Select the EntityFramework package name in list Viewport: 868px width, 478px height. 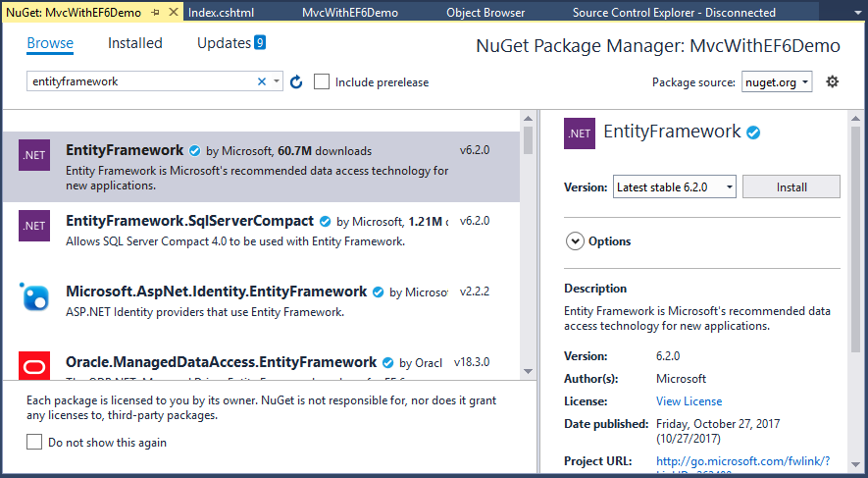coord(125,150)
